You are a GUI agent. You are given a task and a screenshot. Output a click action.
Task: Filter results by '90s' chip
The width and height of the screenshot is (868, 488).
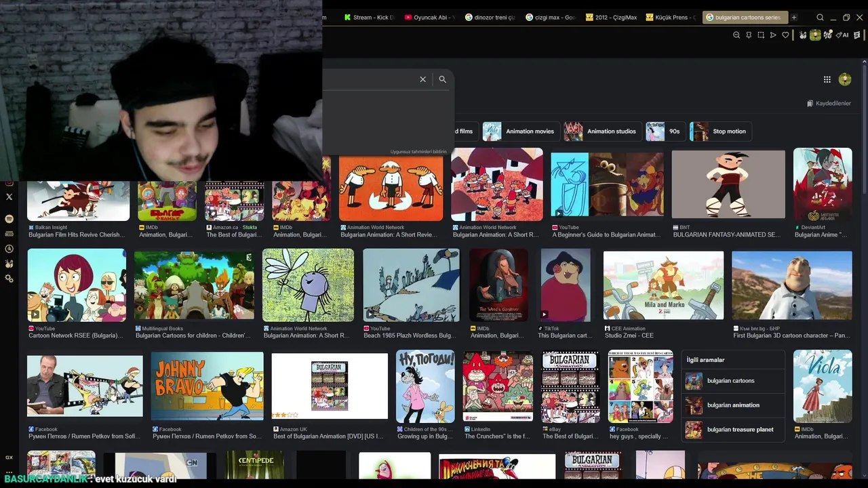(x=665, y=131)
